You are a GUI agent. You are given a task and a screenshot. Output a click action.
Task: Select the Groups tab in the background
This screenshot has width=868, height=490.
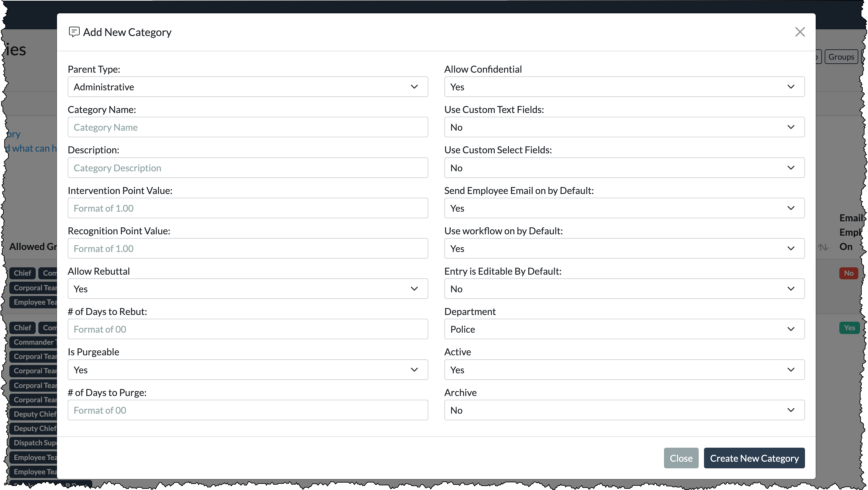[x=841, y=56]
